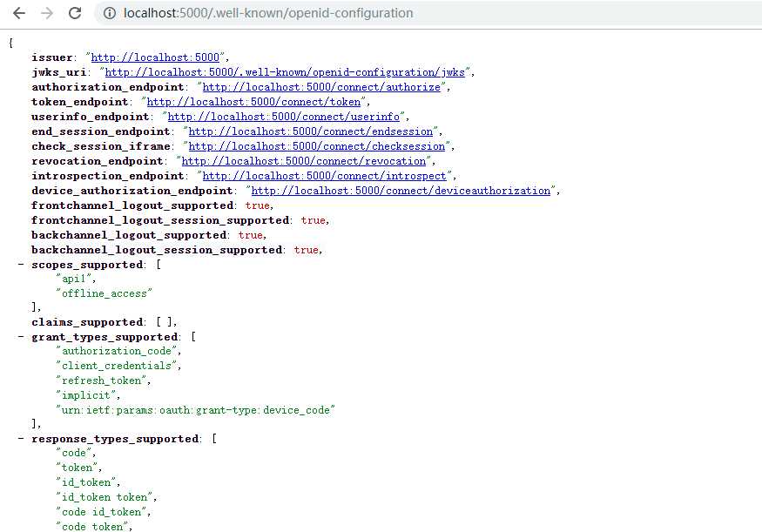This screenshot has width=762, height=532.
Task: Select the device_code grant type urn
Action: click(195, 410)
